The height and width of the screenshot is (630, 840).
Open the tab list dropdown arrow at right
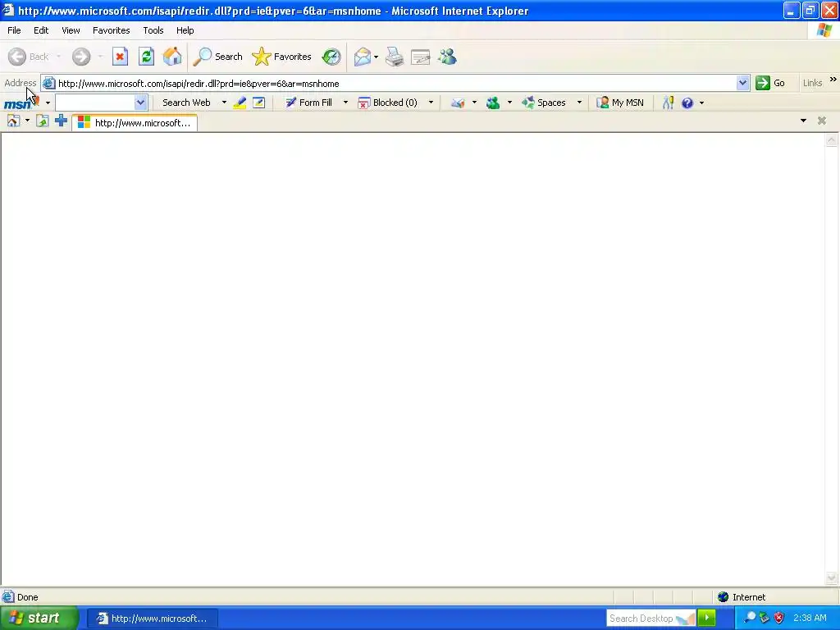coord(803,121)
